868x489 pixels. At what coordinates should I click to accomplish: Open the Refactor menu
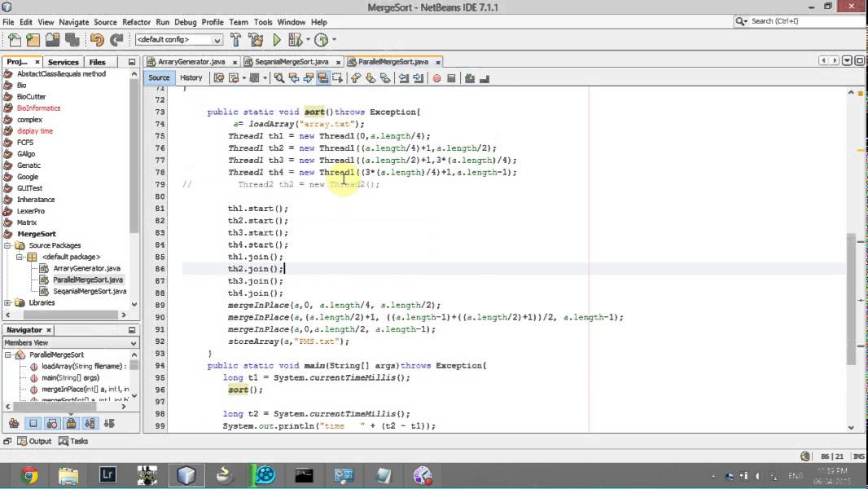click(x=136, y=22)
